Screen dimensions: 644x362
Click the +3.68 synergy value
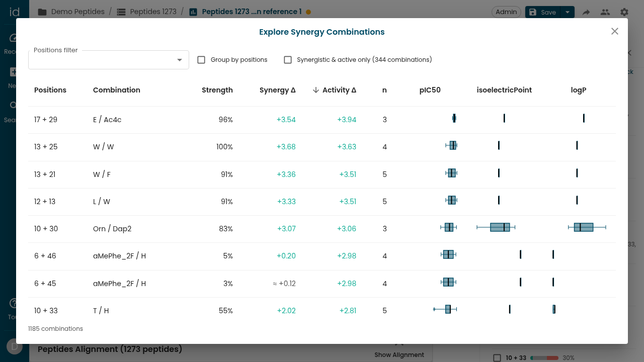(x=286, y=147)
